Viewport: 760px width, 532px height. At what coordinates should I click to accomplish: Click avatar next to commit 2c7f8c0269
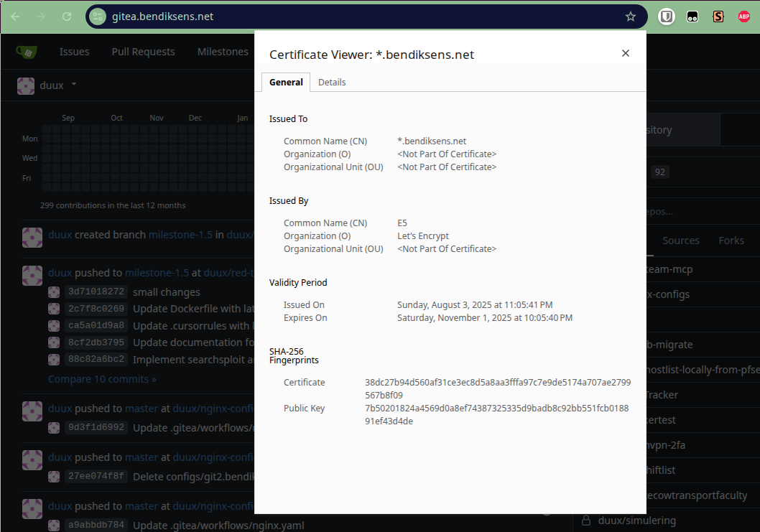point(54,309)
